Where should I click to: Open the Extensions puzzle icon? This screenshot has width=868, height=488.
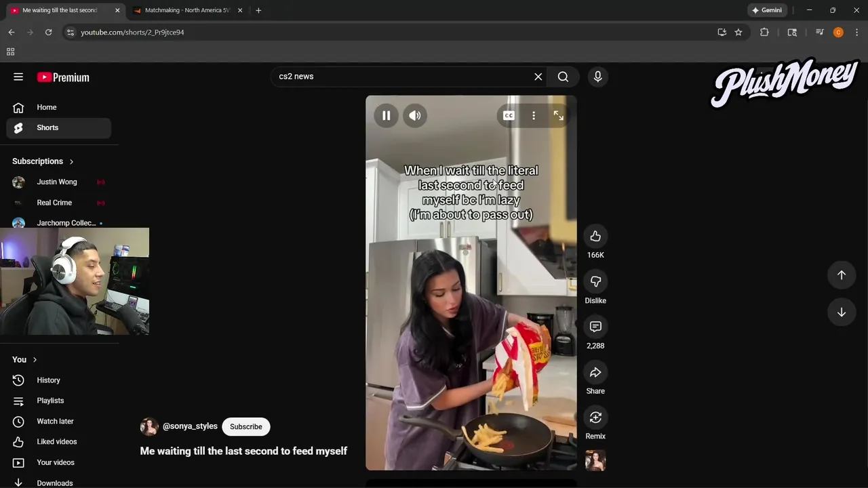tap(764, 32)
